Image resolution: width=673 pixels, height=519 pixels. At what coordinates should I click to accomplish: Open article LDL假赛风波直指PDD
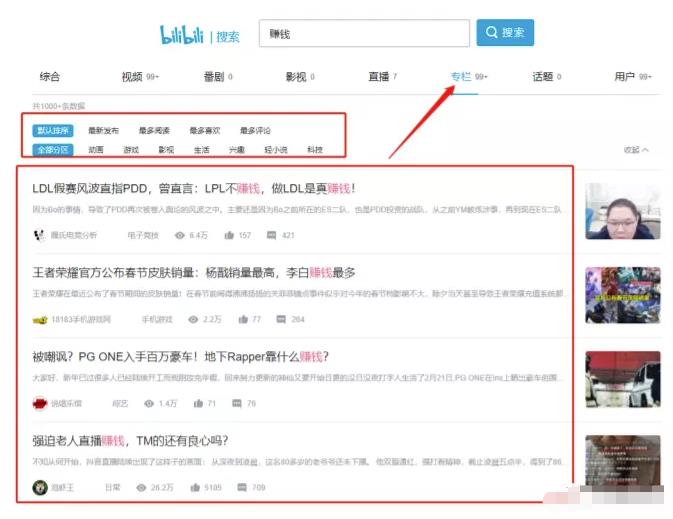[x=194, y=188]
